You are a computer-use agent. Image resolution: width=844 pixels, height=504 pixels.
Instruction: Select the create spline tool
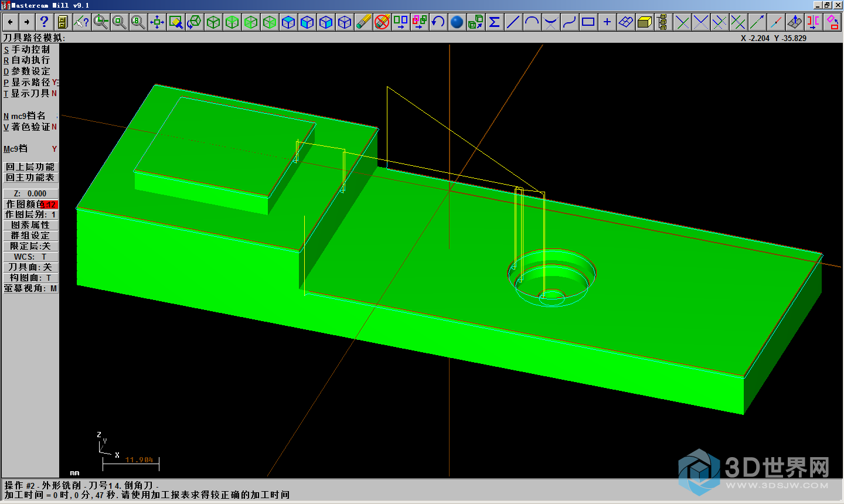pyautogui.click(x=570, y=22)
